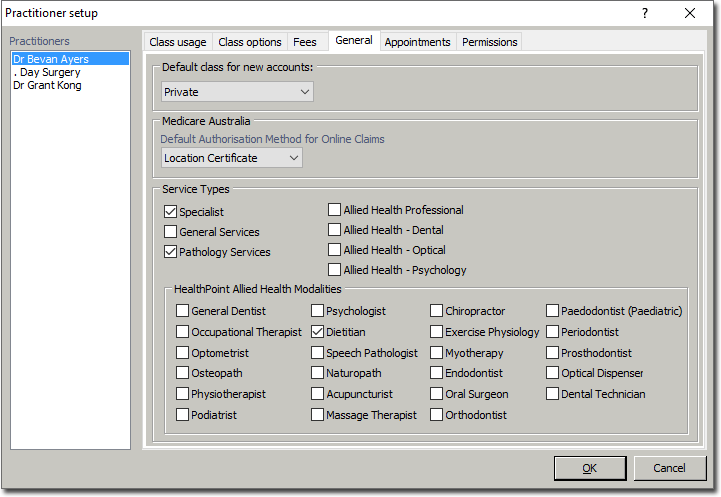Select Dr Grant Kong in practitioners list
721x497 pixels.
48,86
